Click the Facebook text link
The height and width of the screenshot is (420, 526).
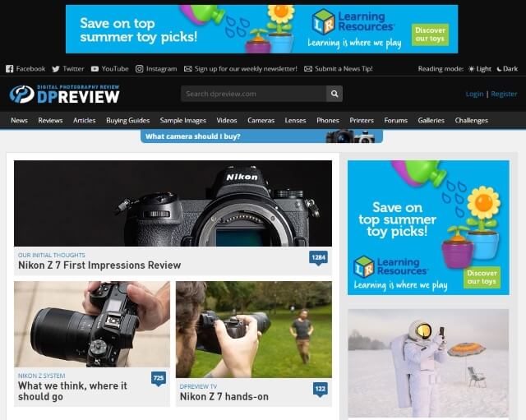(x=30, y=69)
